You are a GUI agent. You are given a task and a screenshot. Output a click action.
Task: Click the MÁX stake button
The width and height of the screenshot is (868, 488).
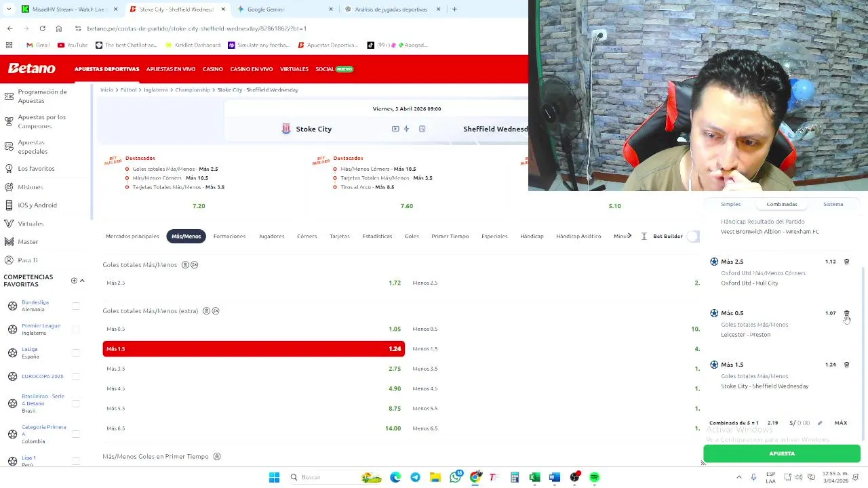(841, 423)
